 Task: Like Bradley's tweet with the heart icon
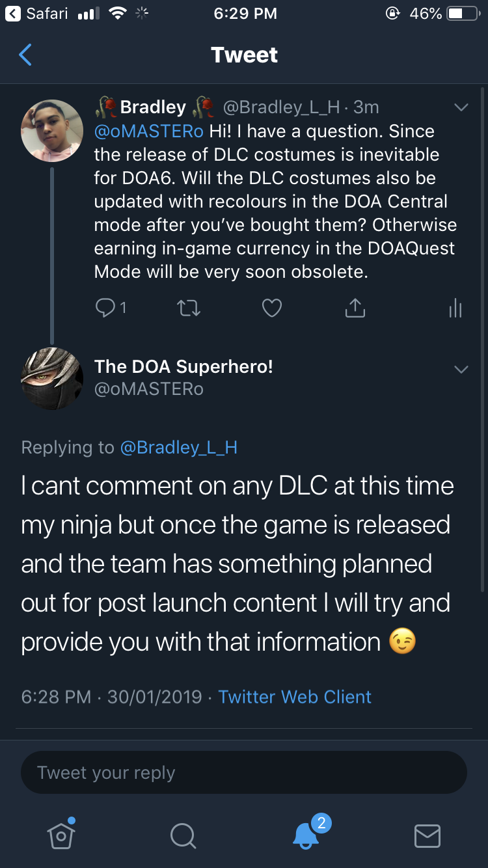point(272,308)
